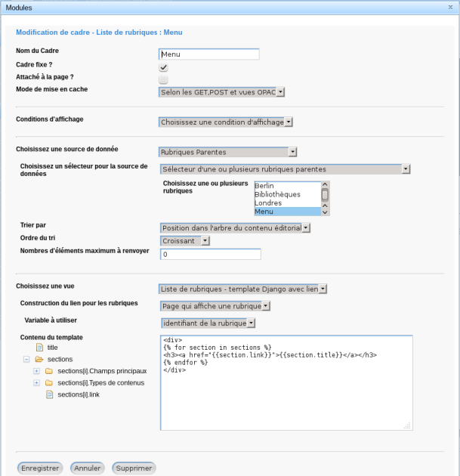
Task: Click the sections[i].link document icon
Action: click(x=49, y=394)
